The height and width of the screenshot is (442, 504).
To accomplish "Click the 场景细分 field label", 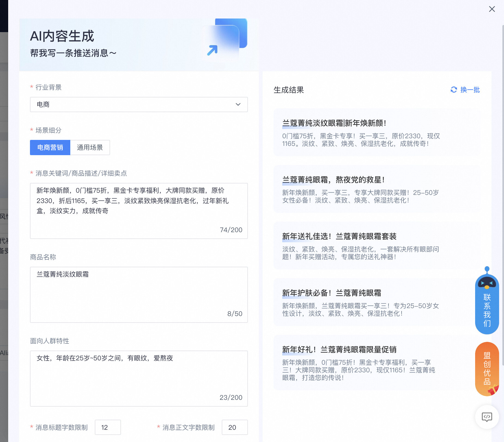I will [x=48, y=130].
